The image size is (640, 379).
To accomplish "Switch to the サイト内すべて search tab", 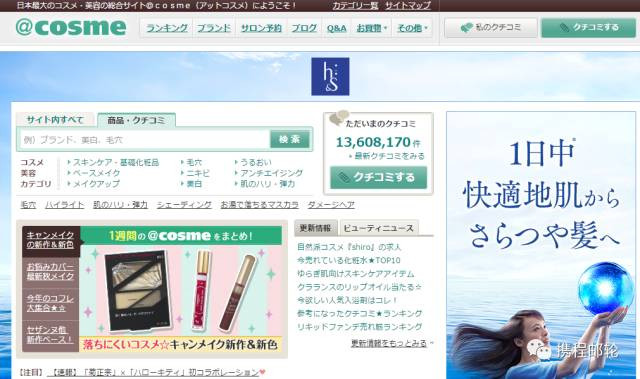I will [55, 120].
